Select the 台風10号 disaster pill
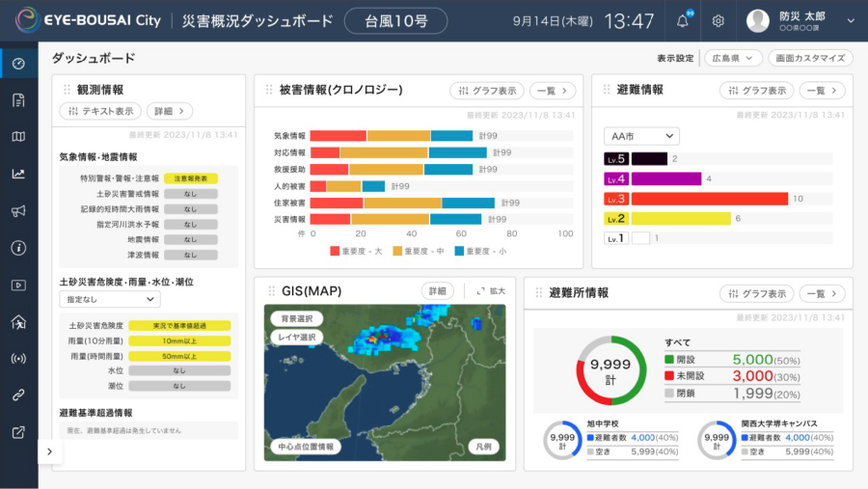 click(x=395, y=21)
